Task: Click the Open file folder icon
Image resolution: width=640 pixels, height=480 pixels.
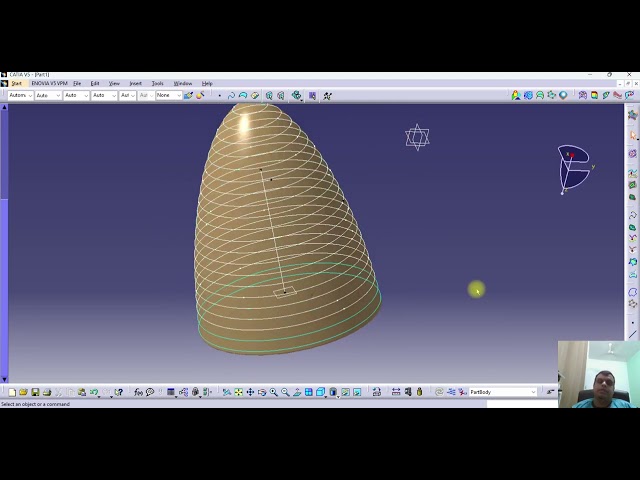Action: pyautogui.click(x=23, y=392)
